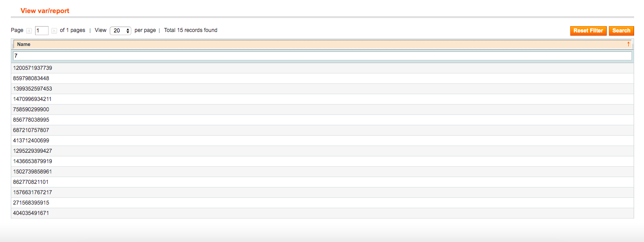Image resolution: width=644 pixels, height=242 pixels.
Task: Select row 1436653879919
Action: tap(322, 161)
